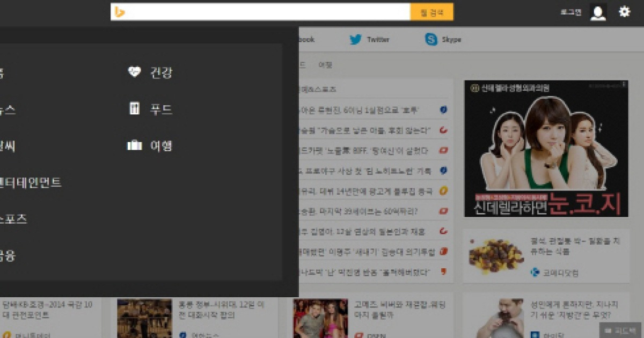Click source icon beside 프로야구 headline

[x=443, y=171]
